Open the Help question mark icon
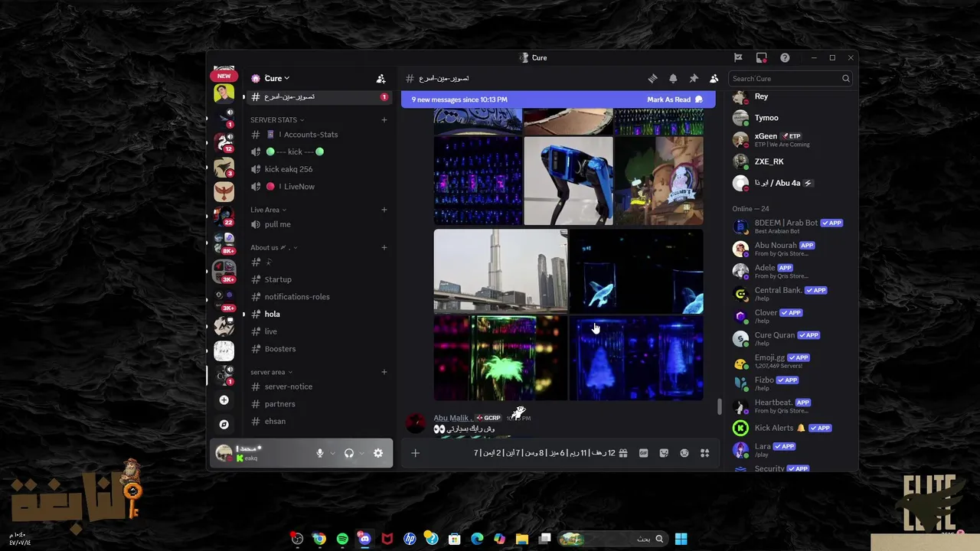This screenshot has height=551, width=980. click(785, 57)
